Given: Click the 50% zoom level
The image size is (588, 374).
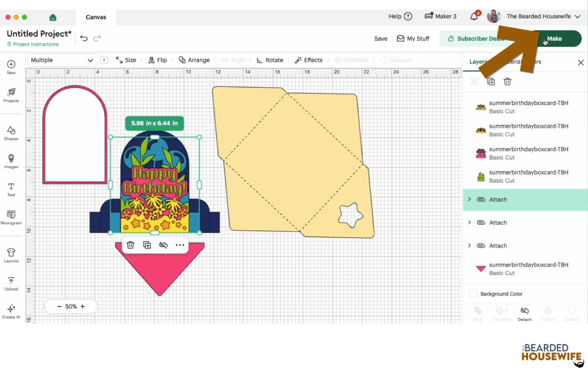Looking at the screenshot, I should tap(71, 306).
